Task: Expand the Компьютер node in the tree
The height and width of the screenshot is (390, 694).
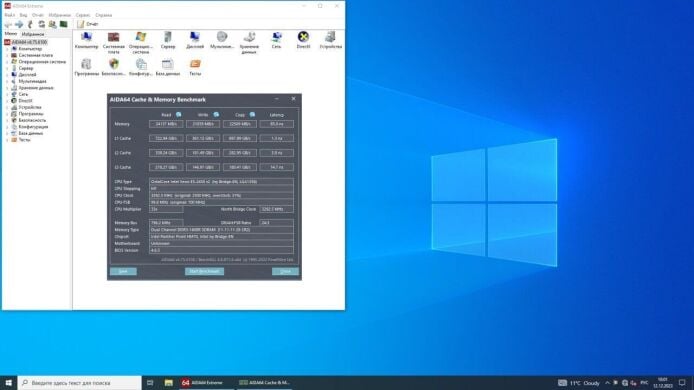Action: [x=7, y=49]
